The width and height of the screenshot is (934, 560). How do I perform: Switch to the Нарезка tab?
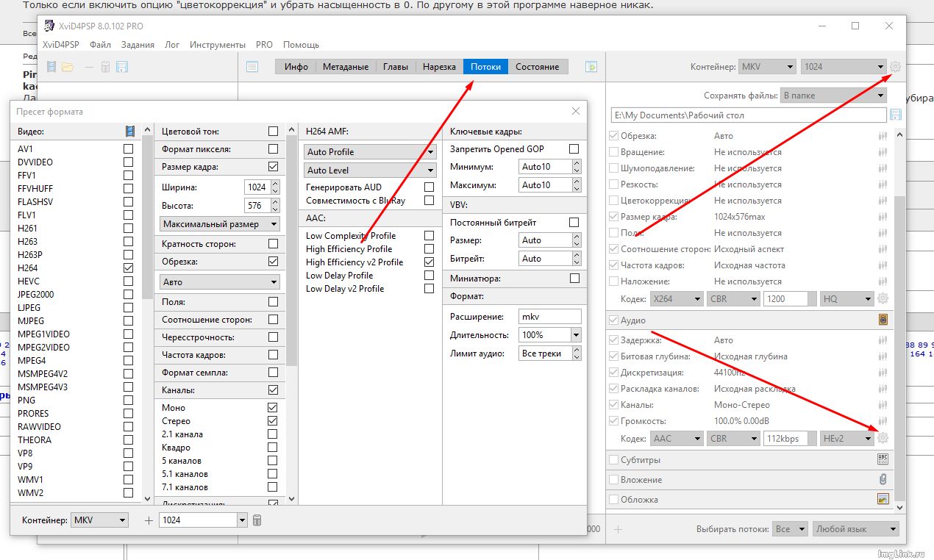pyautogui.click(x=439, y=67)
